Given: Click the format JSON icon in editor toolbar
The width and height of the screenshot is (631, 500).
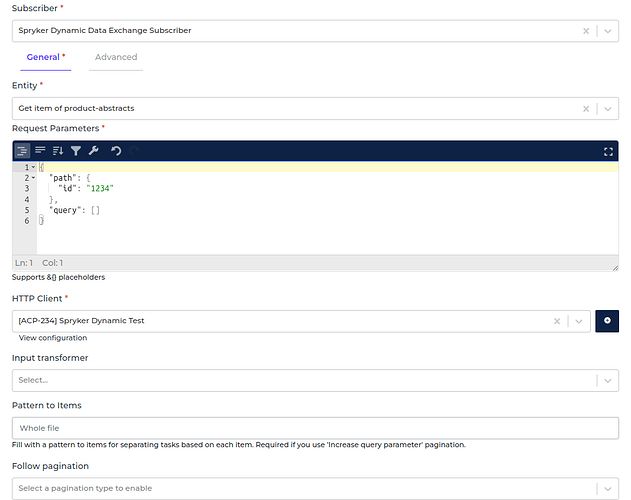Looking at the screenshot, I should click(22, 151).
